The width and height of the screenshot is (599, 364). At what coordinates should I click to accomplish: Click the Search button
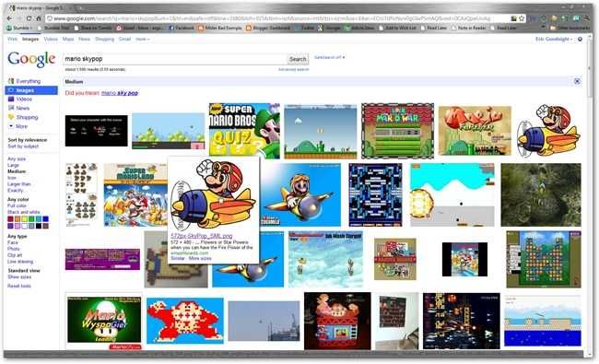tap(298, 59)
